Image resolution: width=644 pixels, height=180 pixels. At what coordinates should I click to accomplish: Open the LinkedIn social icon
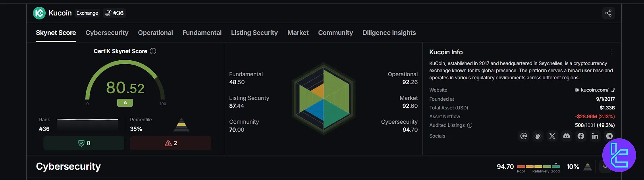click(595, 136)
